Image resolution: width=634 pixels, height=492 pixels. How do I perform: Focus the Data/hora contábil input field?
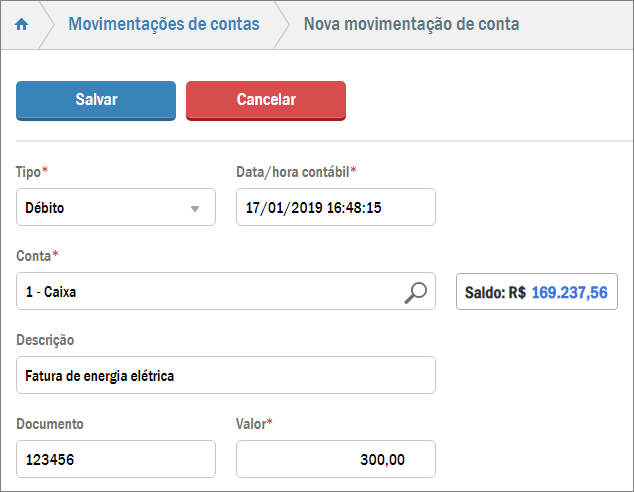[335, 208]
